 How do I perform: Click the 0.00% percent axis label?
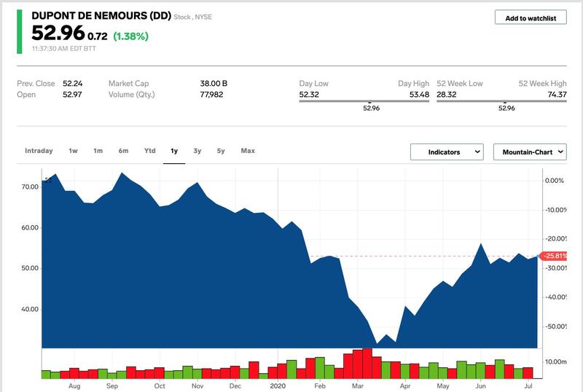(555, 181)
